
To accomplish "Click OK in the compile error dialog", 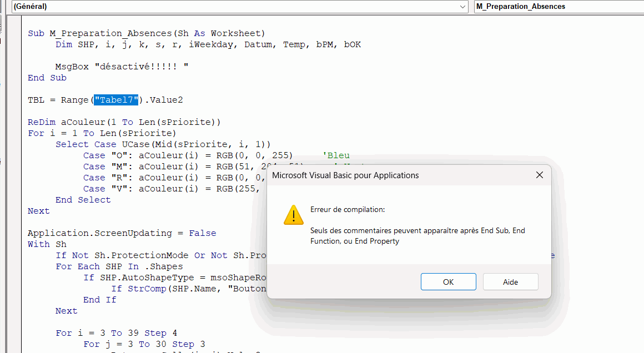I will pyautogui.click(x=448, y=282).
